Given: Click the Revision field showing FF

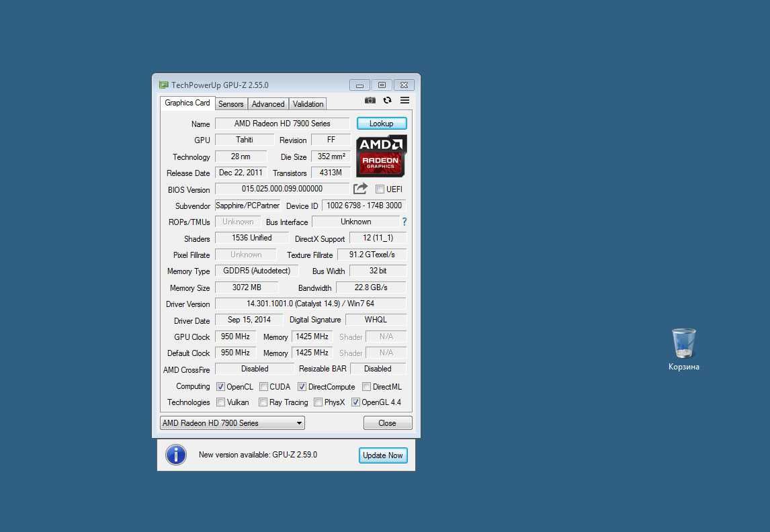Looking at the screenshot, I should pyautogui.click(x=331, y=140).
